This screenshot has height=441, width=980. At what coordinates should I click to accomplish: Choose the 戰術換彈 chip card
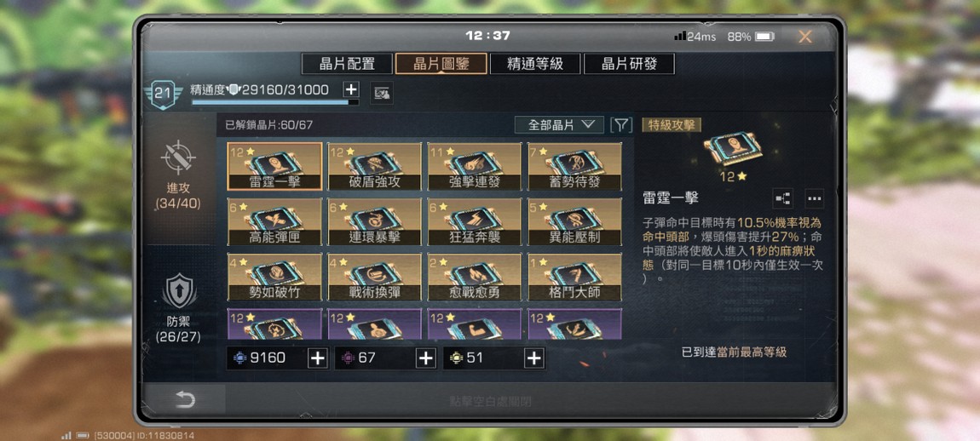click(x=375, y=276)
